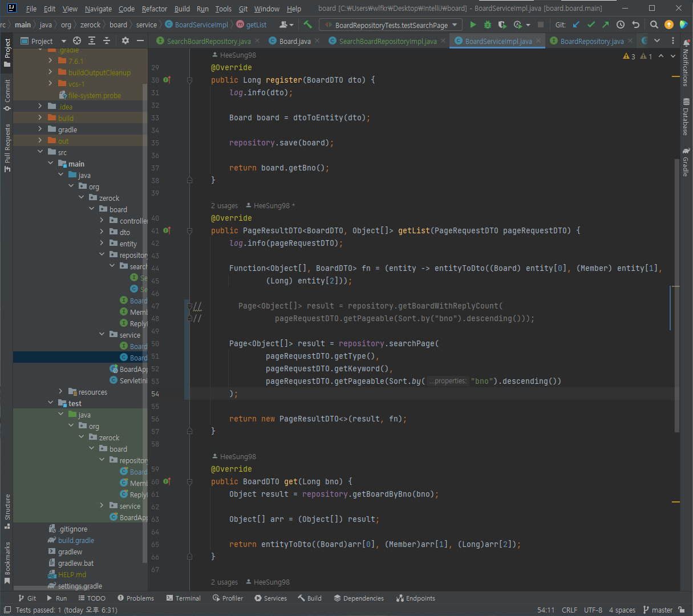
Task: Switch to BoardRepository.java tab
Action: [592, 41]
